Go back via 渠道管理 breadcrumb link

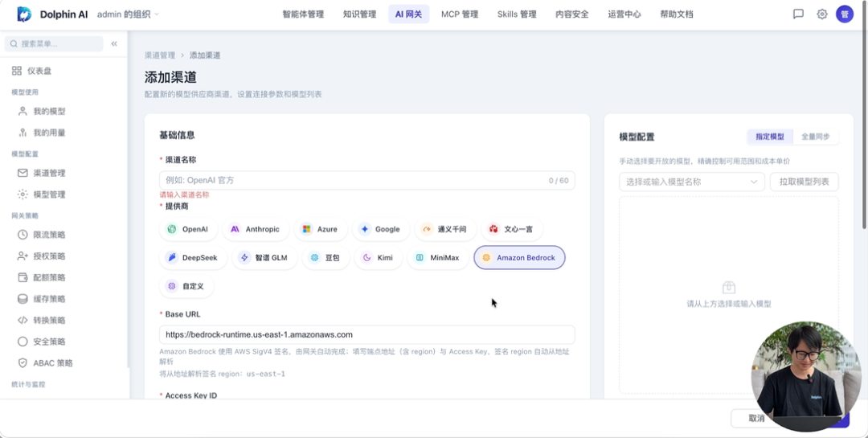click(x=160, y=55)
